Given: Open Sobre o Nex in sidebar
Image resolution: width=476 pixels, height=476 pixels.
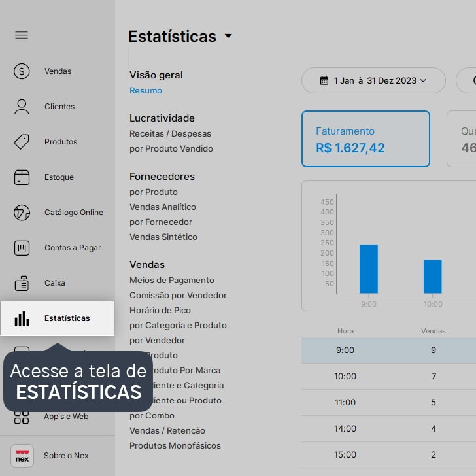Looking at the screenshot, I should 66,456.
